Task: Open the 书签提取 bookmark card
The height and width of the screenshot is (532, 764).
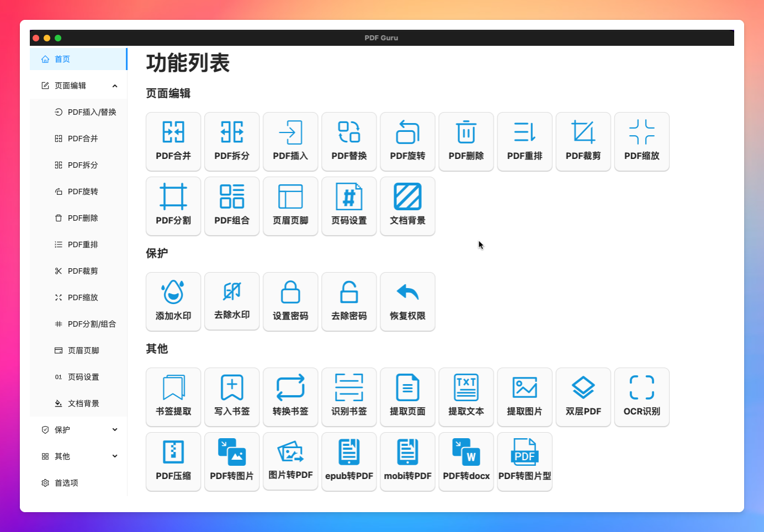Action: tap(173, 397)
